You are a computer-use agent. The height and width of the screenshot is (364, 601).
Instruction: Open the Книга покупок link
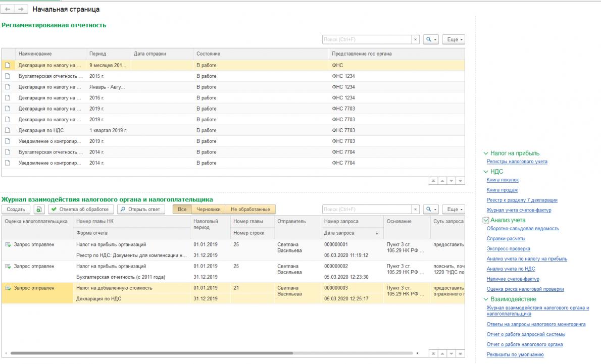pyautogui.click(x=503, y=180)
